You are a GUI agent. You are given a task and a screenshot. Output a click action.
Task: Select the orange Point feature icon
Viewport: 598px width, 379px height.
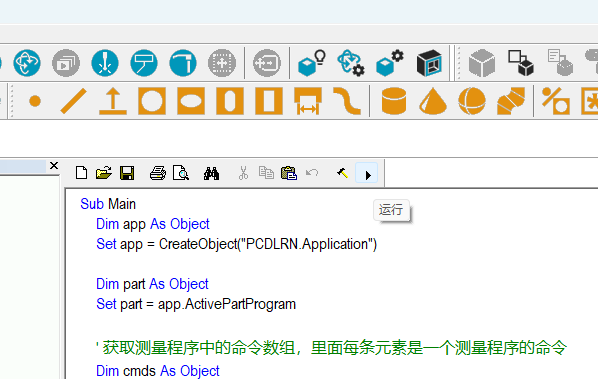pyautogui.click(x=35, y=101)
